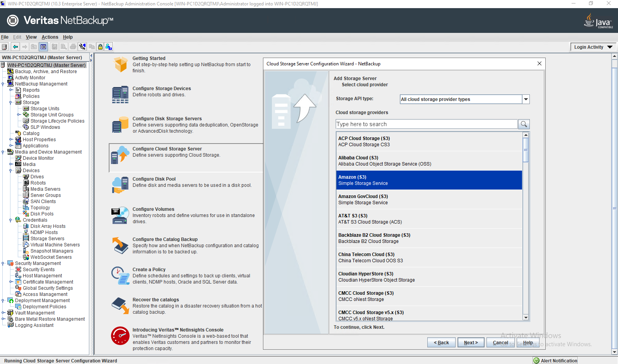Screen dimensions: 618x364
Task: Click the Alert Notification button
Action: pos(555,361)
